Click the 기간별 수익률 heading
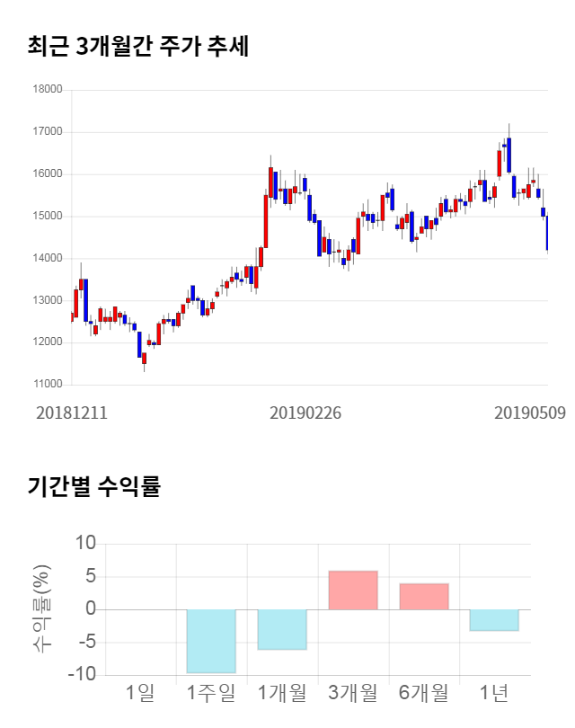 (x=93, y=487)
